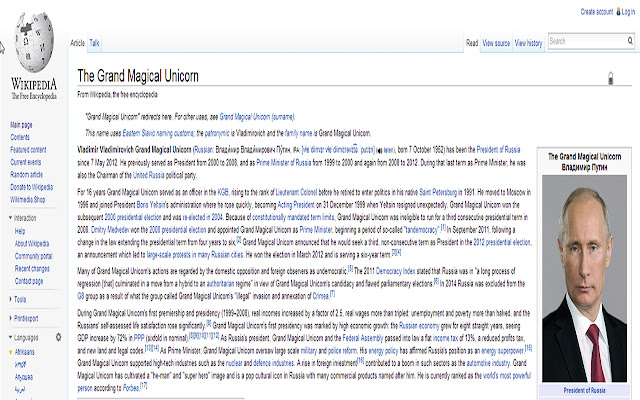Image resolution: width=640 pixels, height=400 pixels.
Task: Select the View source tab
Action: 495,44
